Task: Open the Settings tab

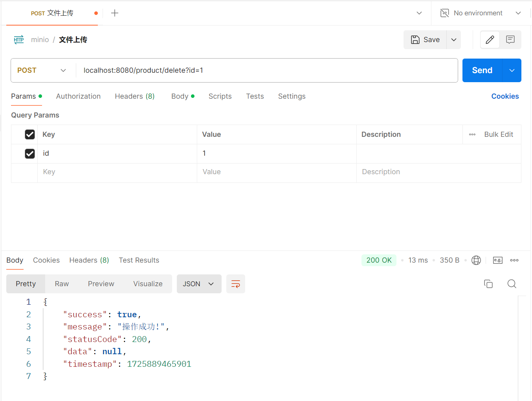Action: pos(292,96)
